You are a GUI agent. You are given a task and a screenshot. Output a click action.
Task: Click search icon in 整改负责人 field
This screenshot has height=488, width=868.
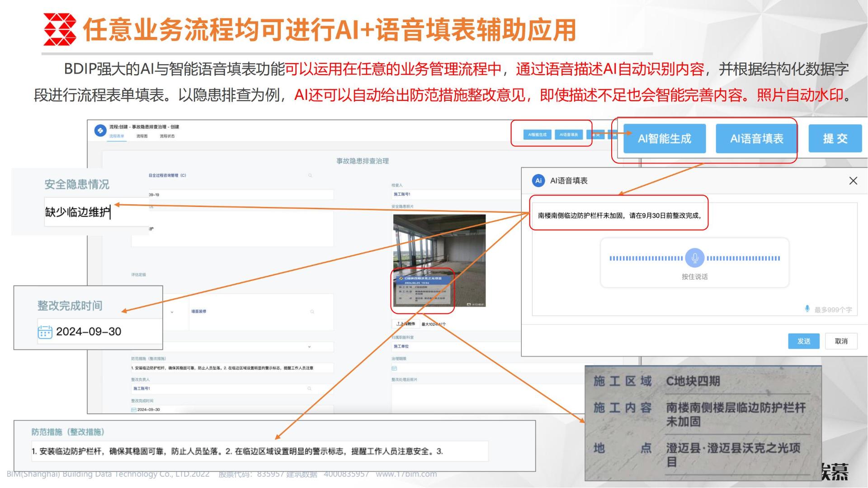pos(310,389)
